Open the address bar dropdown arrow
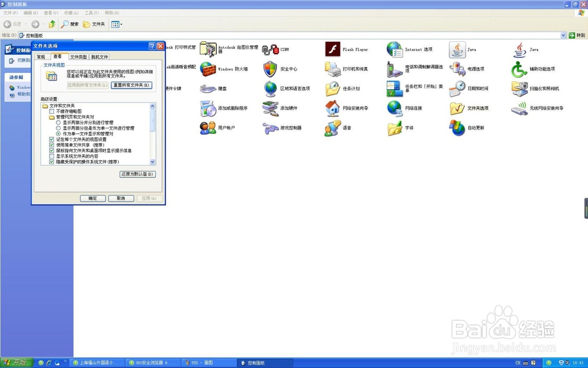This screenshot has height=368, width=588. point(563,35)
